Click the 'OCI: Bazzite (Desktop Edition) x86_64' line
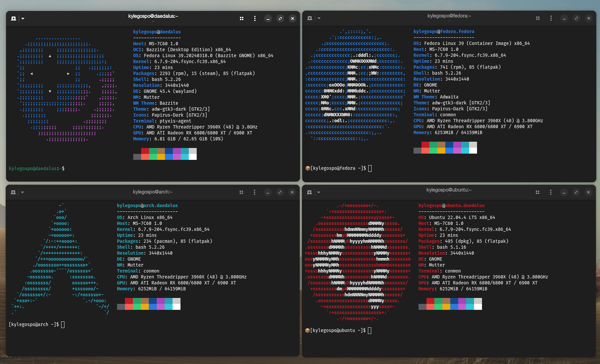The height and width of the screenshot is (364, 600). coord(182,50)
